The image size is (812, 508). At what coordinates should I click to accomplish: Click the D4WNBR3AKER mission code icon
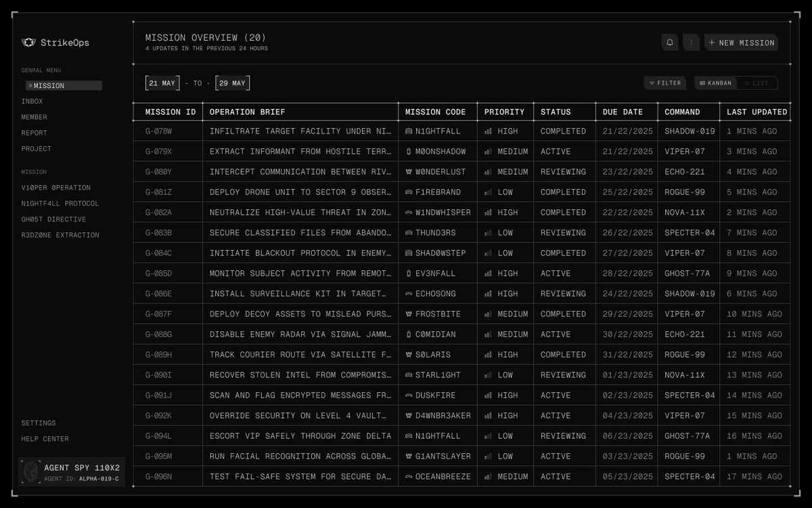pos(409,416)
